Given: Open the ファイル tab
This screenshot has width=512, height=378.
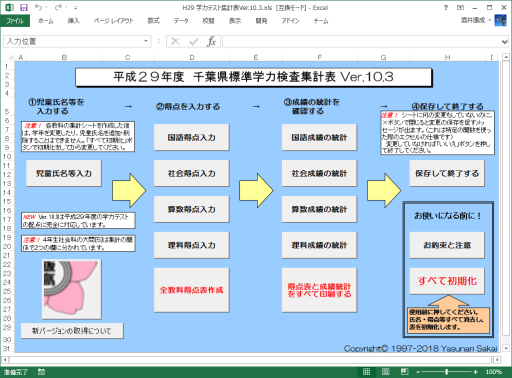Looking at the screenshot, I should pos(15,21).
